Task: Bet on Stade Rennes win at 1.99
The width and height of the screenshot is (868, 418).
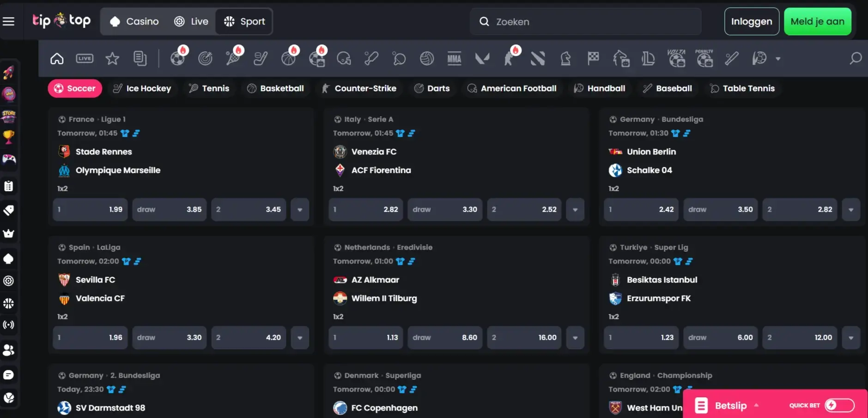Action: 90,209
